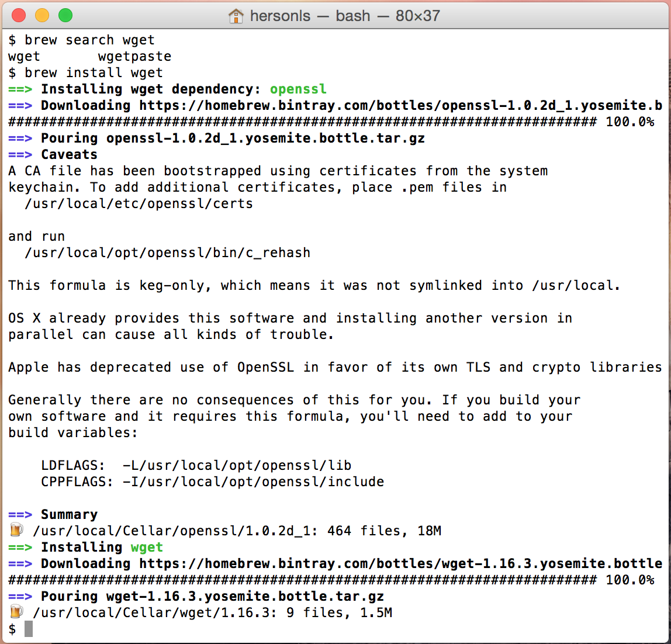
Task: Click the red close window button
Action: pyautogui.click(x=19, y=15)
